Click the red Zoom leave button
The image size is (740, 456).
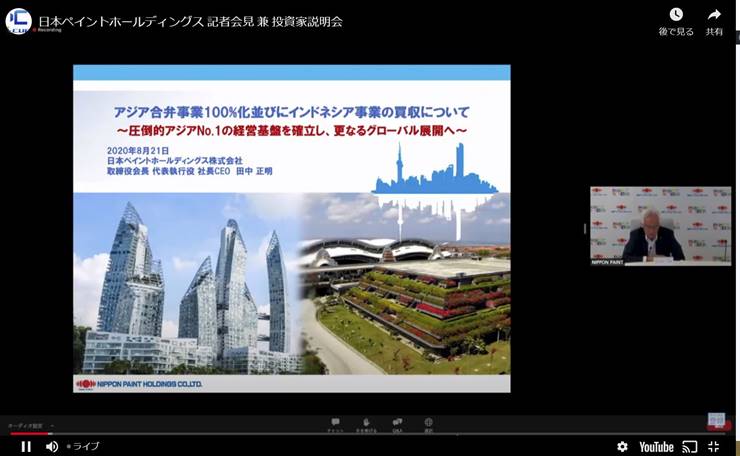click(718, 424)
